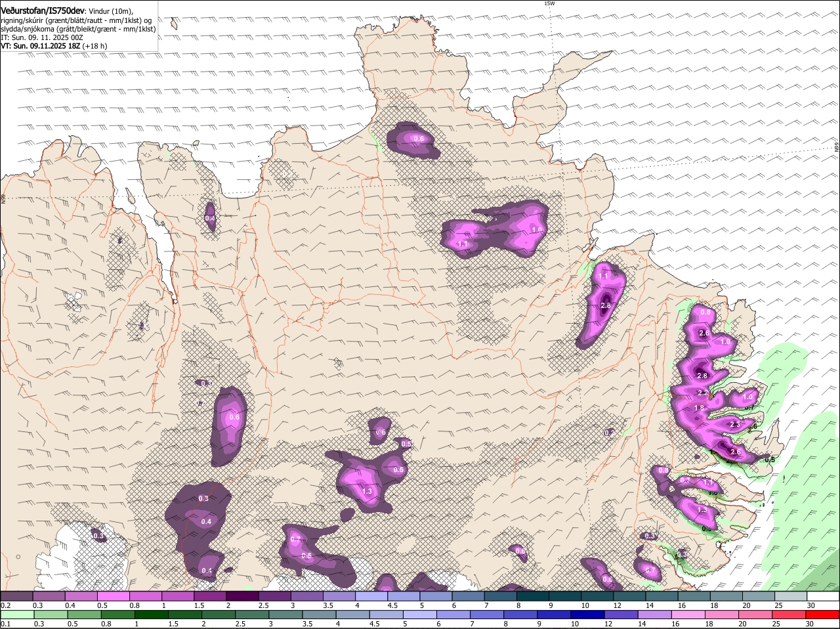Image resolution: width=840 pixels, height=629 pixels.
Task: Select the gray-green swatch above lower-scale 3
Action: tap(287, 615)
